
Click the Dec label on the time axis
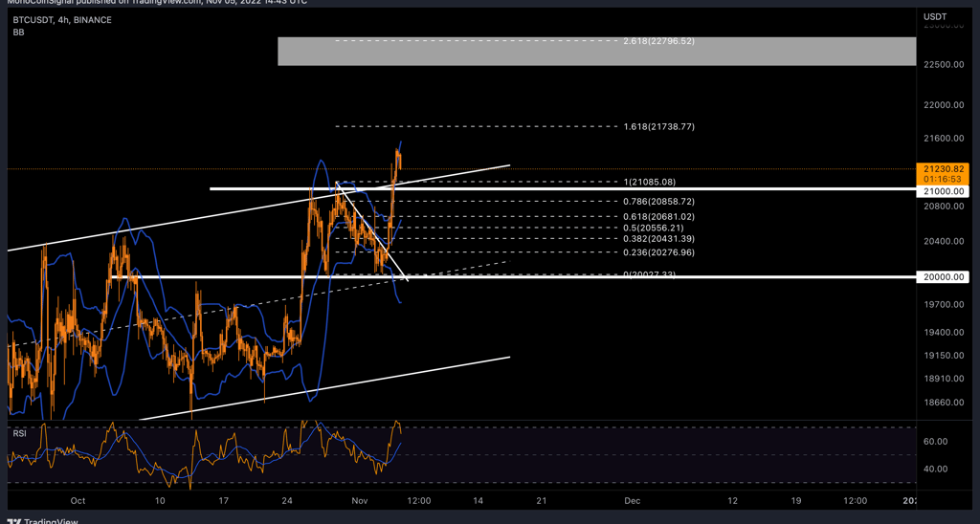tap(633, 500)
